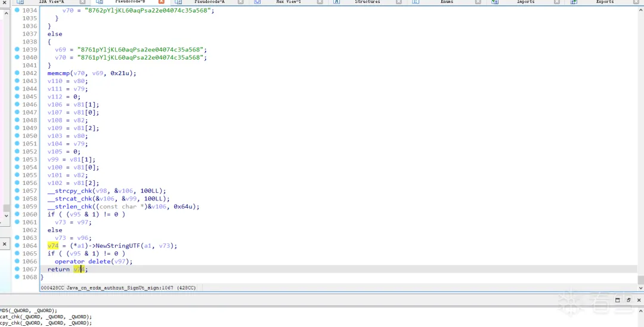Click the v110 variable on line 1043
Screen dimensions: 644x327
pos(55,81)
